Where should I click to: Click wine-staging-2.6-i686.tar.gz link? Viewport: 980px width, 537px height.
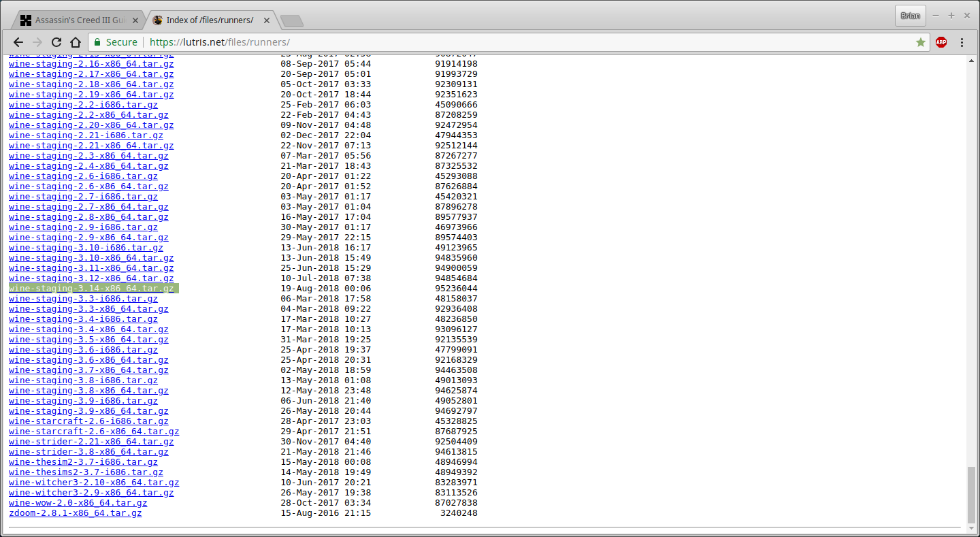[83, 176]
